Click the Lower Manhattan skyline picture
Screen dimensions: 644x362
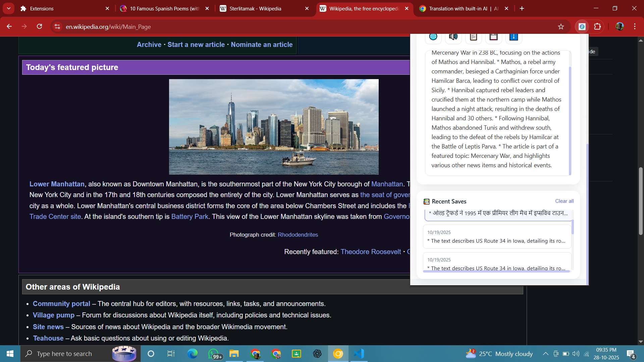pyautogui.click(x=274, y=127)
